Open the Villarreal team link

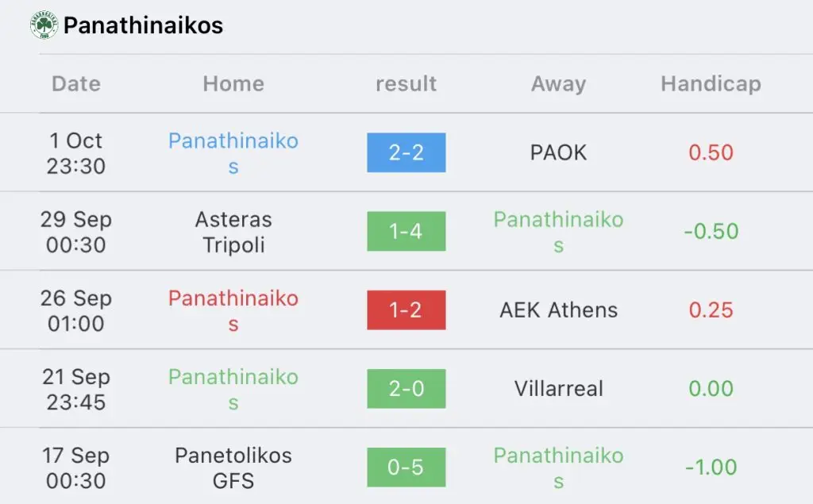558,388
